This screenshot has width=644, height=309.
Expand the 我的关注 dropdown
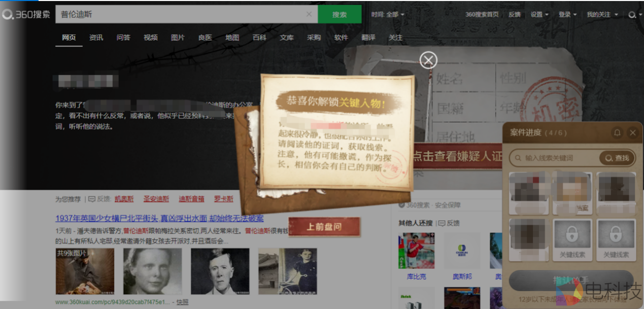tap(601, 14)
